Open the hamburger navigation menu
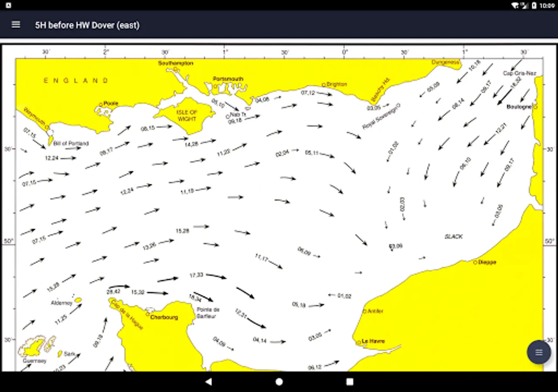This screenshot has width=558, height=392. click(16, 25)
